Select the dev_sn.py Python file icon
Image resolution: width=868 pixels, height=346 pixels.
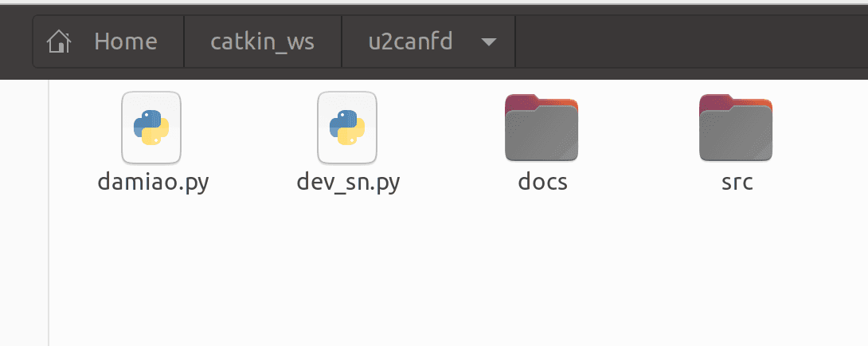347,128
